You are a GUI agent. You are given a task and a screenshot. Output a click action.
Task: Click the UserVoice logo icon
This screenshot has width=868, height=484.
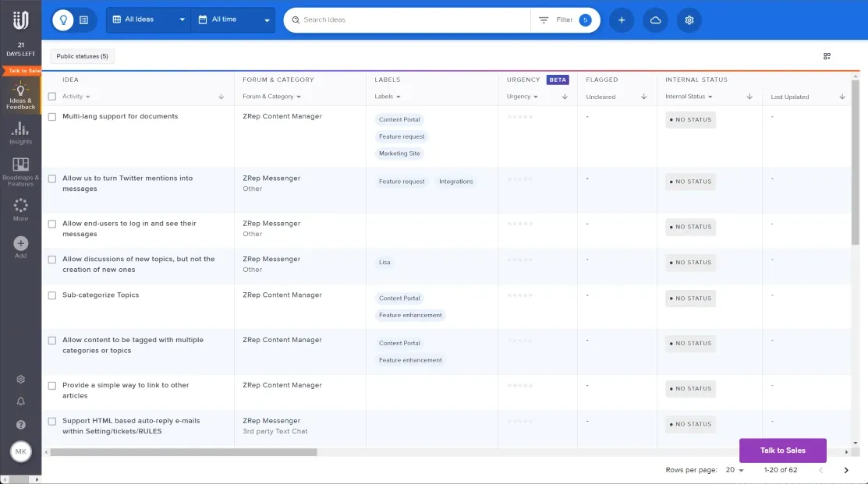pyautogui.click(x=20, y=20)
